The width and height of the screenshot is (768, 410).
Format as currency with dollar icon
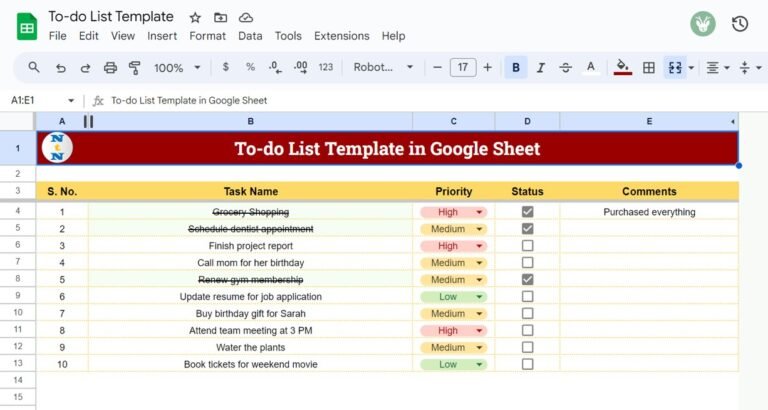tap(225, 67)
